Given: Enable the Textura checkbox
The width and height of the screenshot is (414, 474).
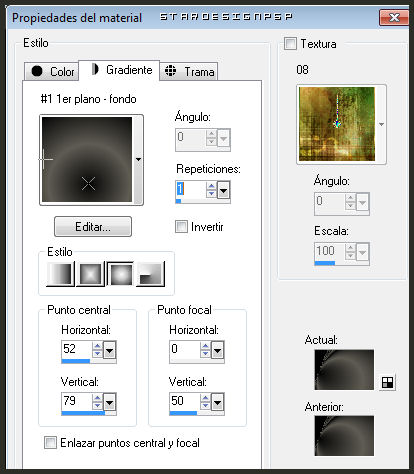Looking at the screenshot, I should point(290,44).
